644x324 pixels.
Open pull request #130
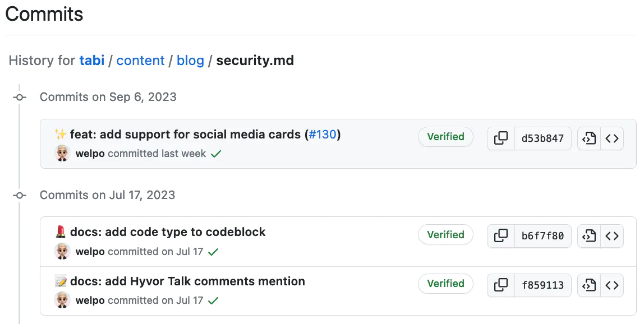click(323, 135)
